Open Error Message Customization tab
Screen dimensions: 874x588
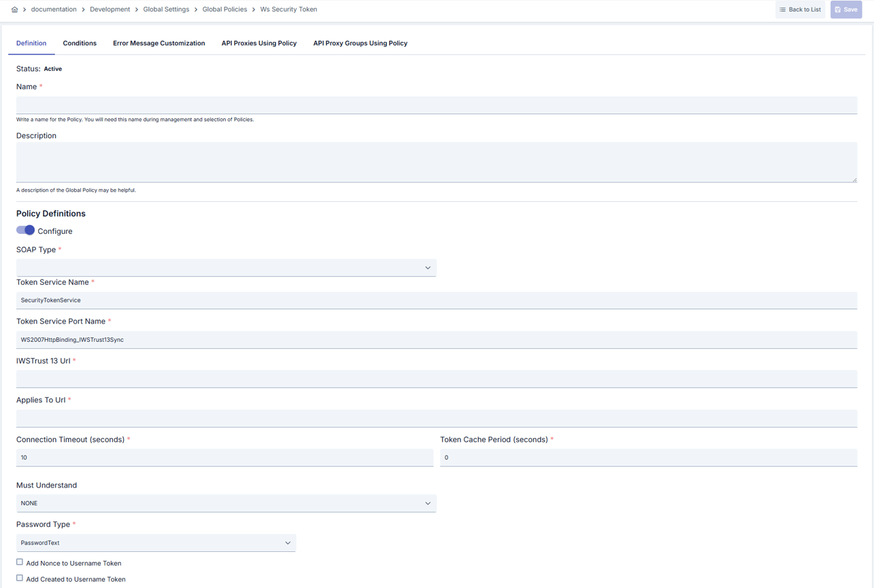(x=158, y=44)
